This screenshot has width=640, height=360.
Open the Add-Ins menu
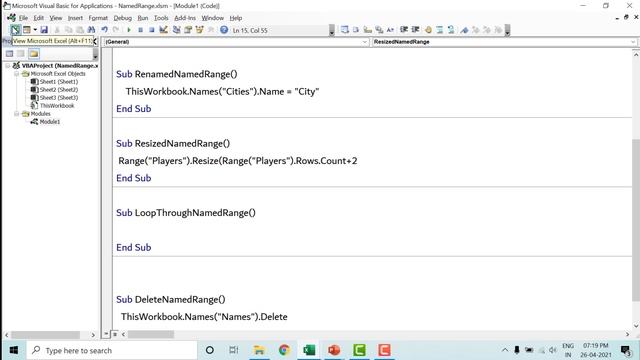click(x=185, y=18)
